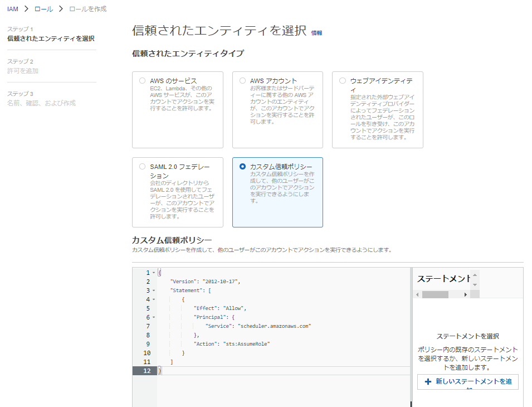Select the SAML 2.0 フェデレーション entity type
532x407 pixels.
[x=141, y=166]
